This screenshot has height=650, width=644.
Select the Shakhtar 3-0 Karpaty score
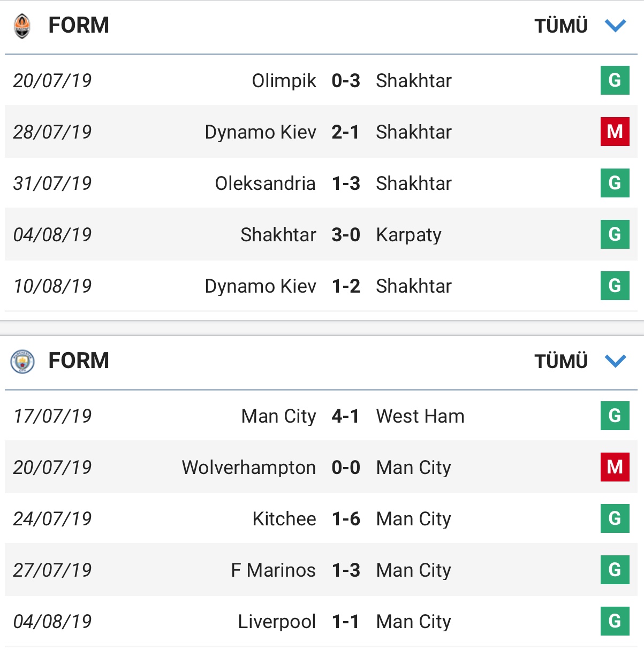coord(345,235)
